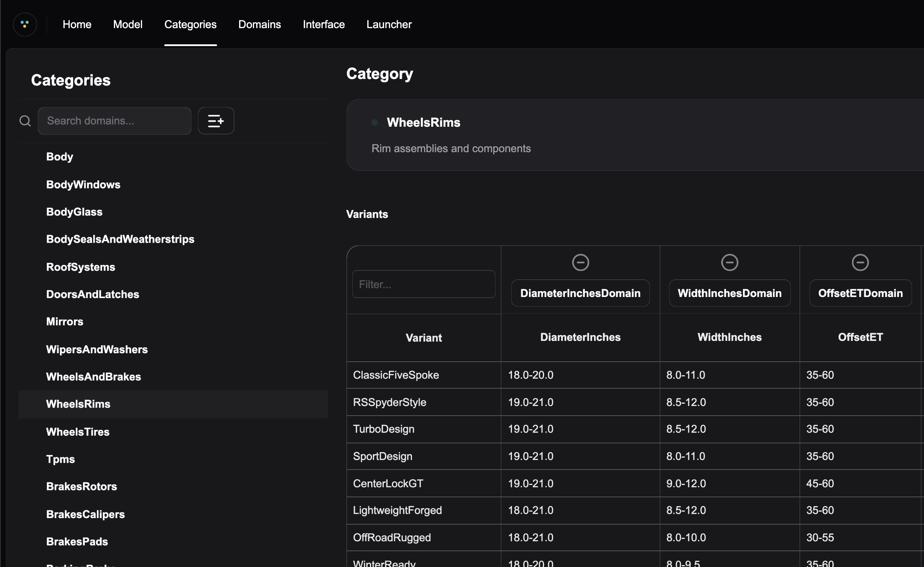
Task: Click the CenterLockGT variant row
Action: [x=388, y=483]
